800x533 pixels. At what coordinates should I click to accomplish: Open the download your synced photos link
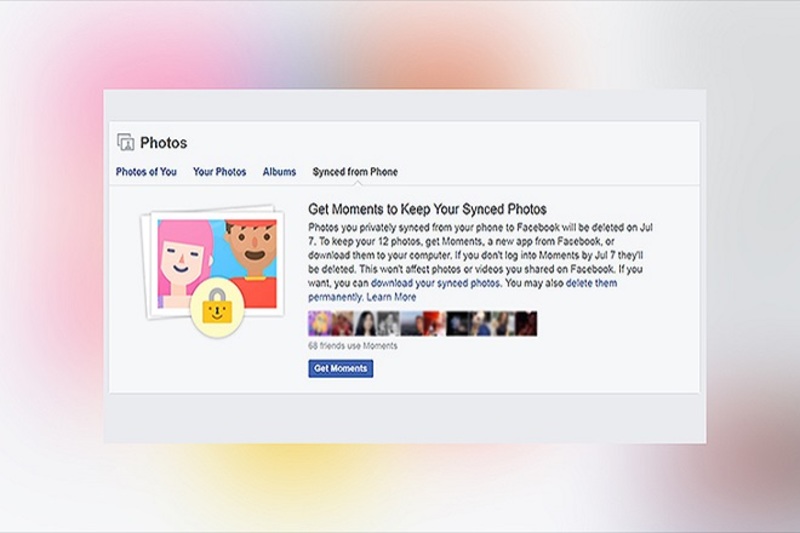pyautogui.click(x=435, y=283)
